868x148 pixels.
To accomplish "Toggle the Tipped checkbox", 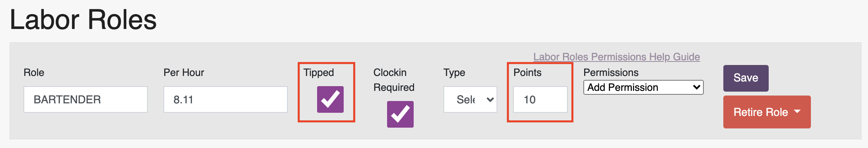I will (x=330, y=99).
